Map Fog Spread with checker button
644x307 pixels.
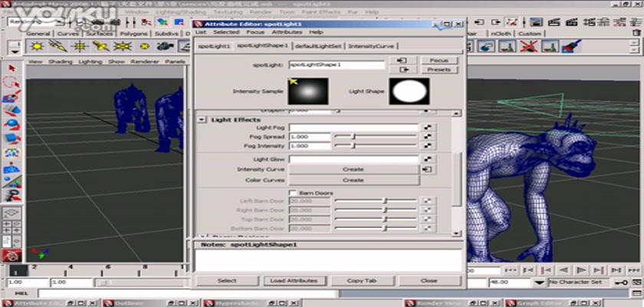coord(428,137)
